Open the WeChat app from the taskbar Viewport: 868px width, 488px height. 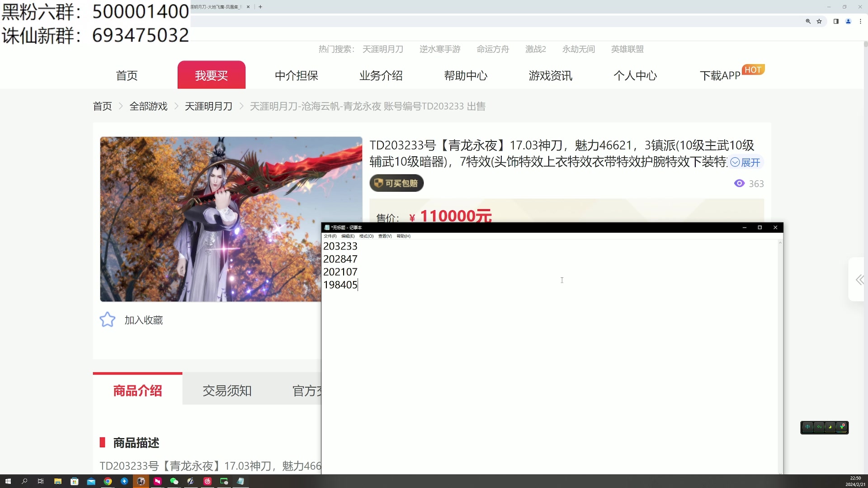coord(174,481)
